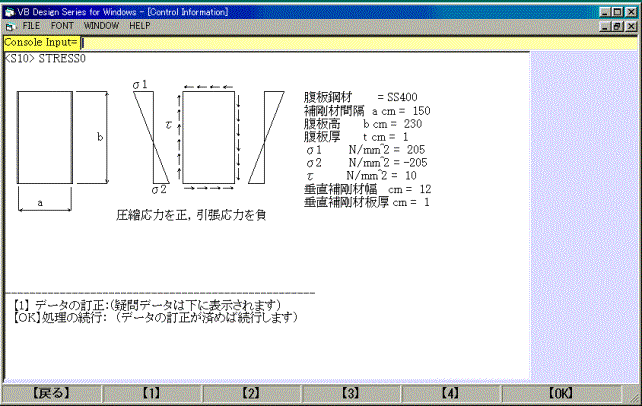Click the 【1】データの訂正 instruction line

coord(146,305)
